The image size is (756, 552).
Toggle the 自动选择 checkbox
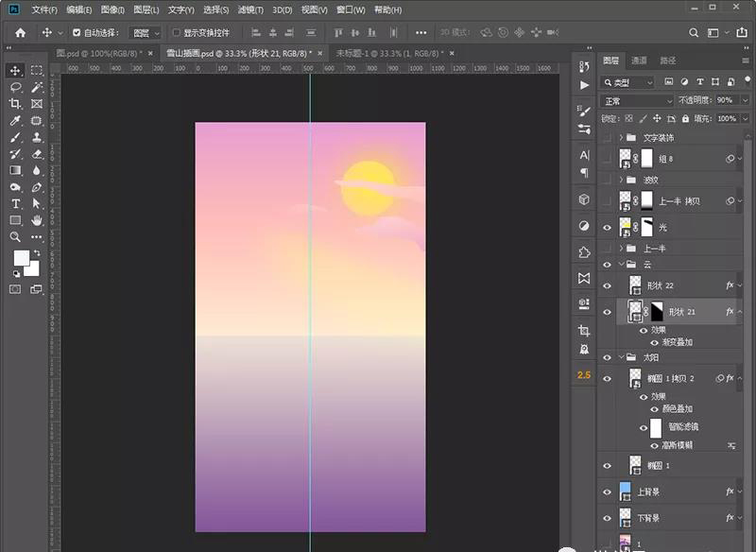(x=77, y=32)
